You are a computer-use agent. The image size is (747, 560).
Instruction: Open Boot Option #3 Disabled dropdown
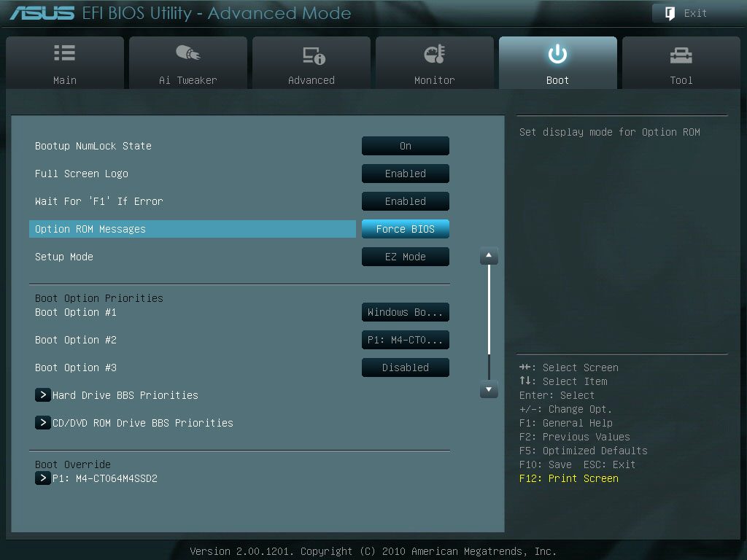click(x=406, y=367)
